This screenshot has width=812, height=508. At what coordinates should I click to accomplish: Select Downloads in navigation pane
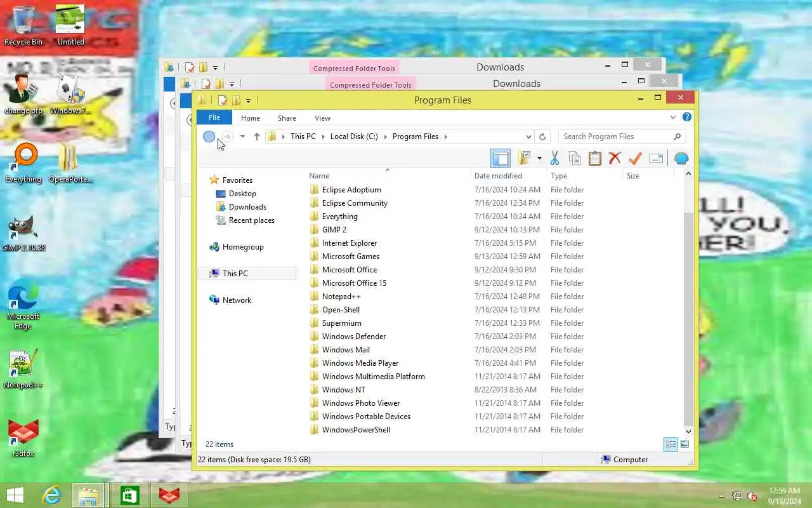[247, 207]
